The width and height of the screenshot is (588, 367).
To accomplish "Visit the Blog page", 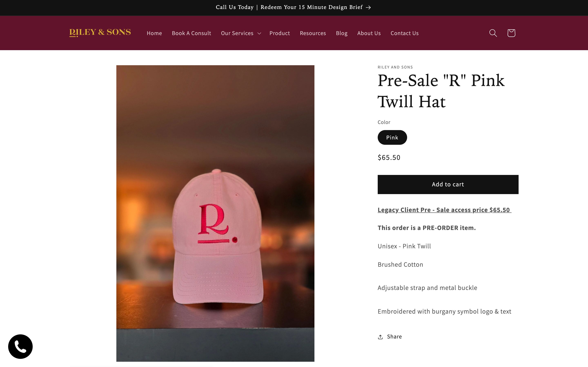I will (x=341, y=33).
